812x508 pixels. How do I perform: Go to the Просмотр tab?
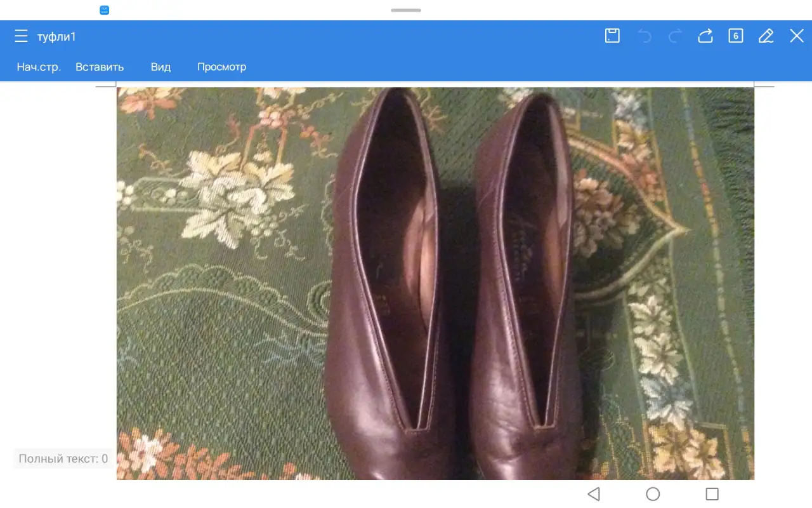coord(221,67)
